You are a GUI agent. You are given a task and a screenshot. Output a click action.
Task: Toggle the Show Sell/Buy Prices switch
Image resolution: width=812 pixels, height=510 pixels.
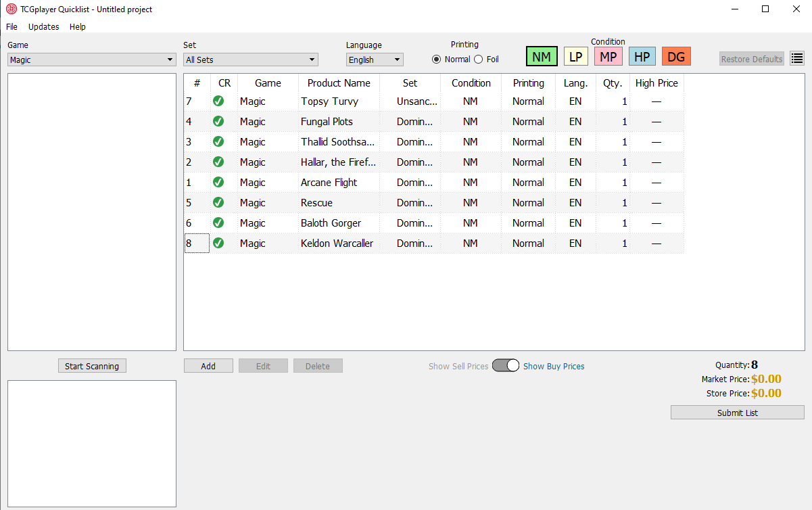point(506,366)
